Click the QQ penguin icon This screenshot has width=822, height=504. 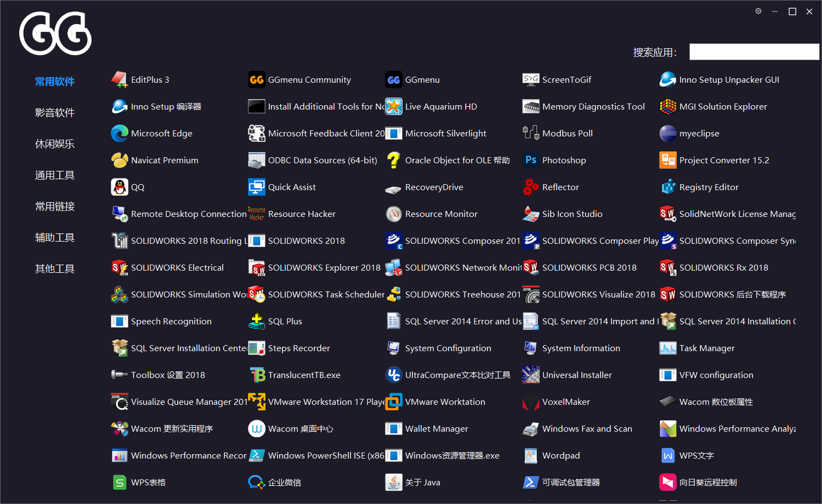120,187
